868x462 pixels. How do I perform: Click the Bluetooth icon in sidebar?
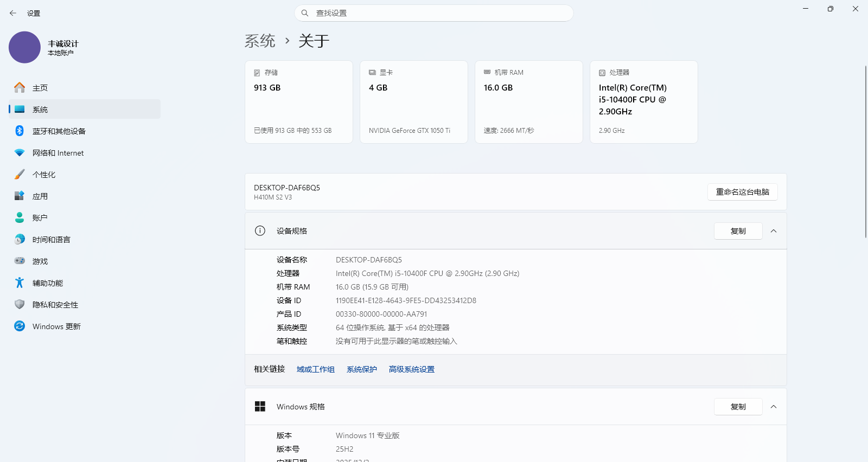click(20, 131)
